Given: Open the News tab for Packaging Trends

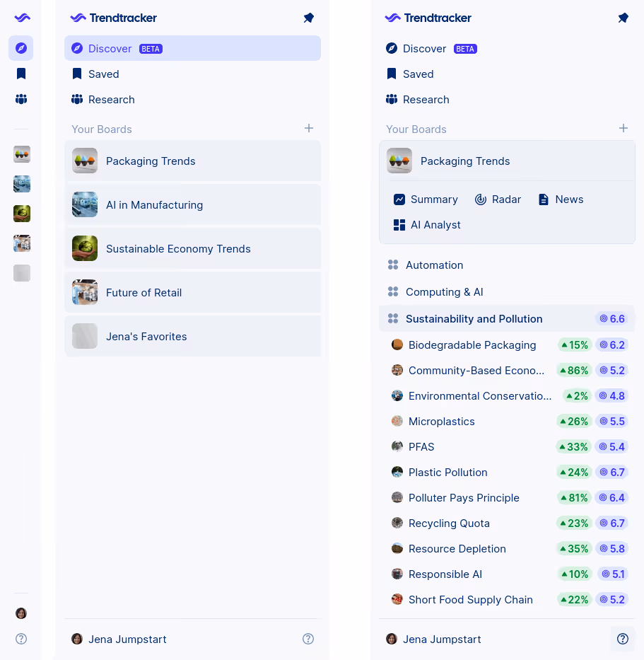Looking at the screenshot, I should [x=560, y=199].
